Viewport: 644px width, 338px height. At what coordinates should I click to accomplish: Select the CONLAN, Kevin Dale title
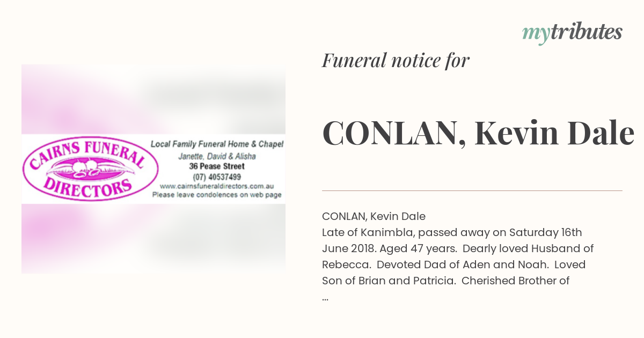[x=479, y=133]
